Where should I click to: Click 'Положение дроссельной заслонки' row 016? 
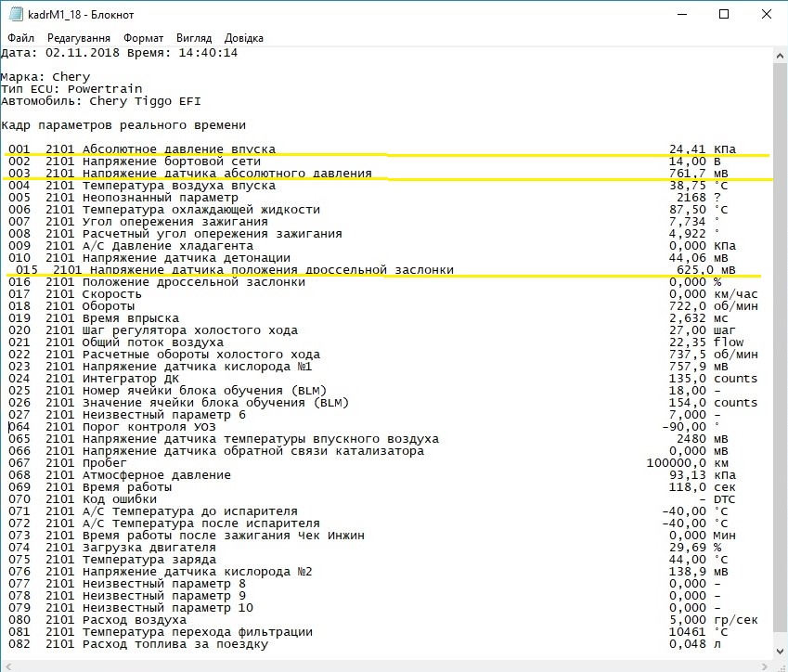pyautogui.click(x=365, y=282)
